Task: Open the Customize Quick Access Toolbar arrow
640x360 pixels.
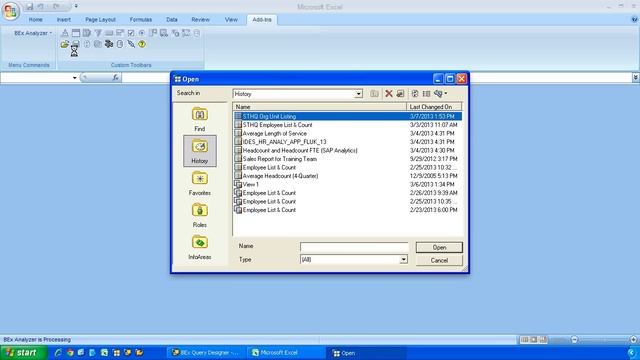Action: pos(76,6)
